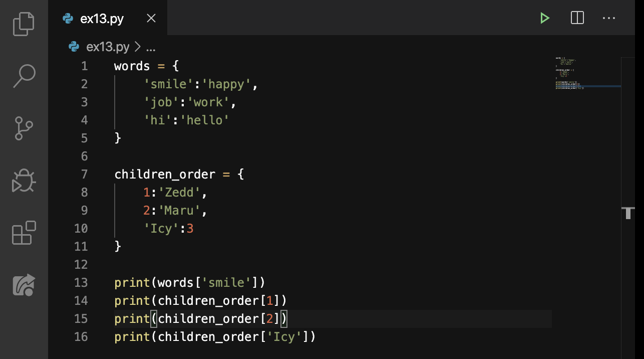Click the children_order variable definition

(x=165, y=174)
